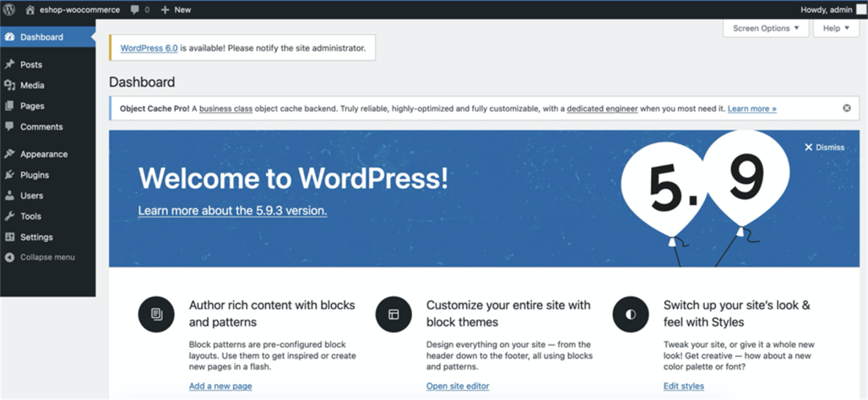Click the Styles half-circle icon
Screen dimensions: 868x400
click(x=631, y=314)
